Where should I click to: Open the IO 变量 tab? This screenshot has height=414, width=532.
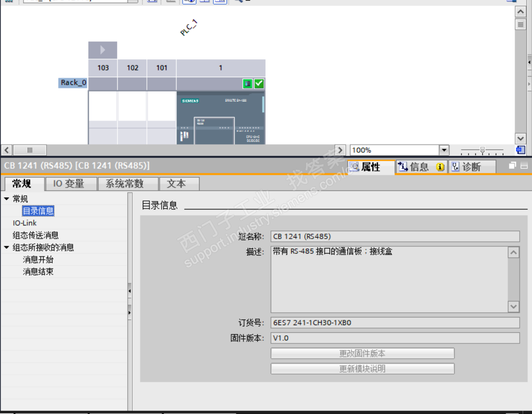click(x=71, y=184)
